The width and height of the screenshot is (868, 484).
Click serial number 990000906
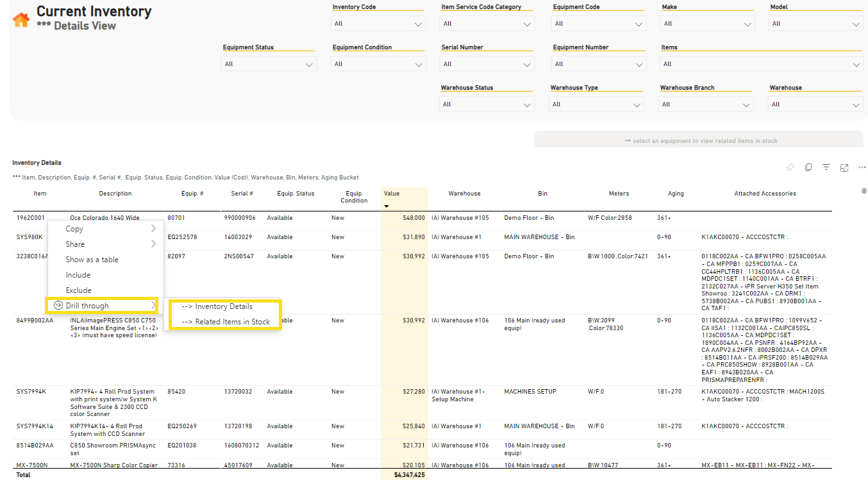tap(240, 218)
